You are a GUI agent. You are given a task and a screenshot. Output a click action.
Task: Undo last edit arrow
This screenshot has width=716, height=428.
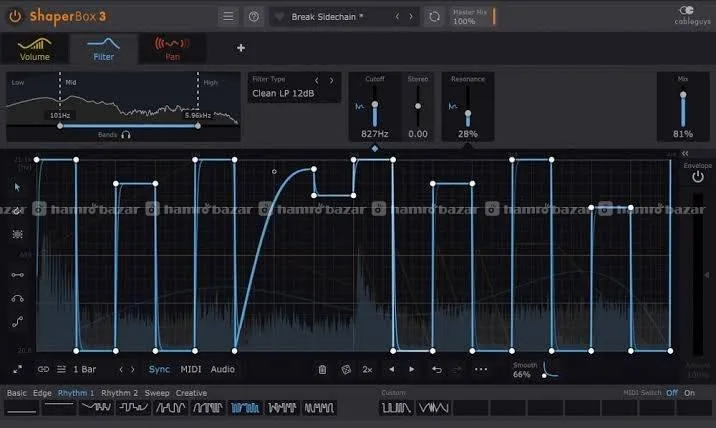point(437,370)
